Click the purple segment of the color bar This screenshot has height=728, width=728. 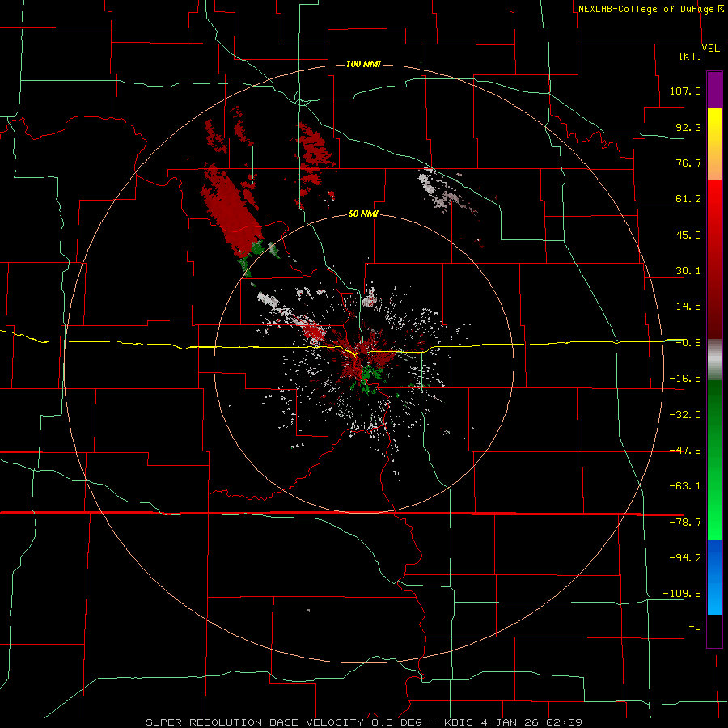(714, 91)
